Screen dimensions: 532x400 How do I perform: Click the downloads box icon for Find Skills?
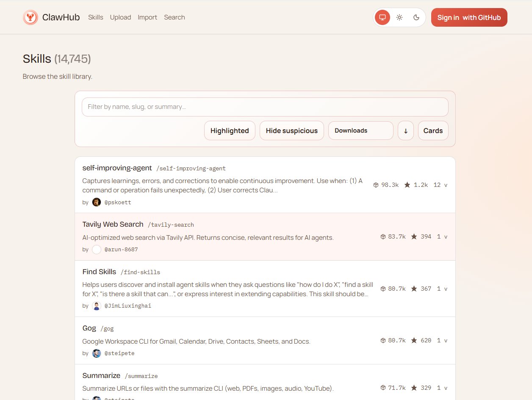[383, 289]
